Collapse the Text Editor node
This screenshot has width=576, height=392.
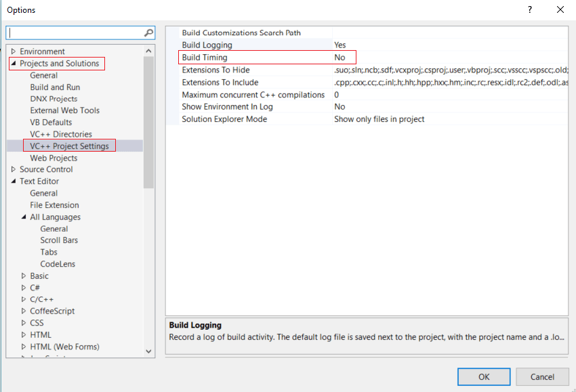click(14, 181)
